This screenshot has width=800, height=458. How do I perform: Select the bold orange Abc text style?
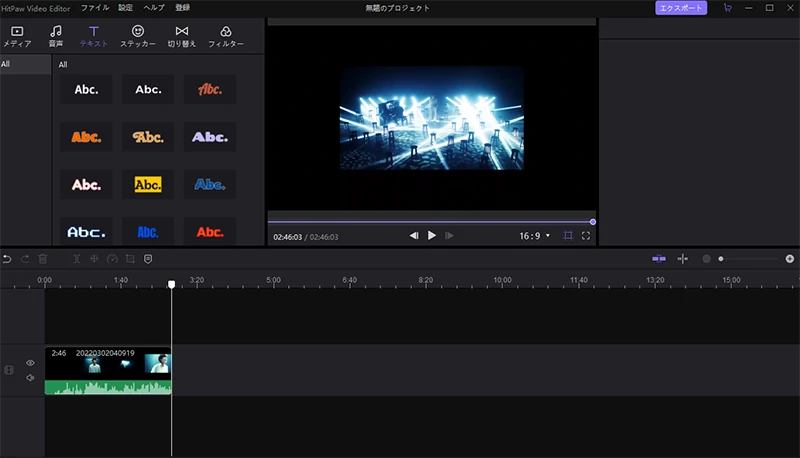click(x=86, y=137)
